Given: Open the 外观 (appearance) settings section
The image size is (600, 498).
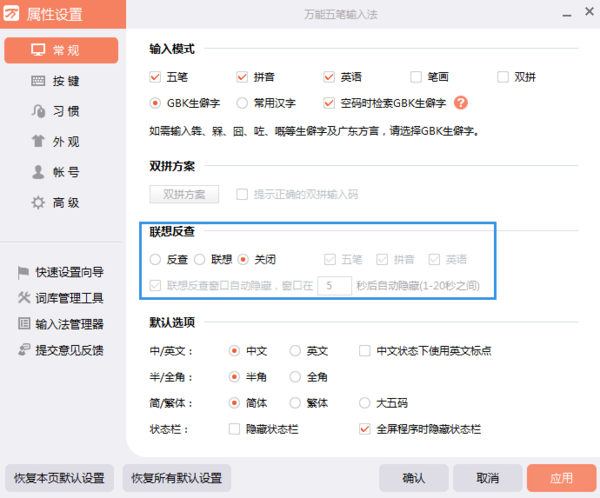Looking at the screenshot, I should 60,142.
